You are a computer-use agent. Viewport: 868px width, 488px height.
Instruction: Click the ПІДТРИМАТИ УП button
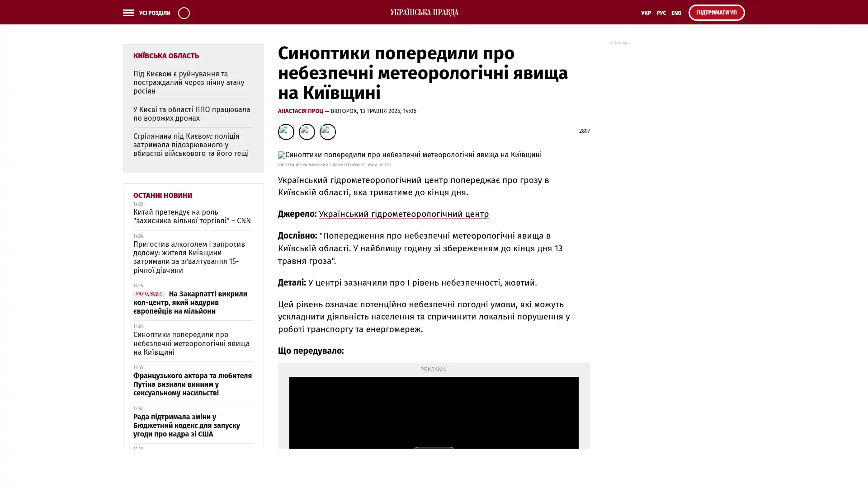click(x=716, y=13)
